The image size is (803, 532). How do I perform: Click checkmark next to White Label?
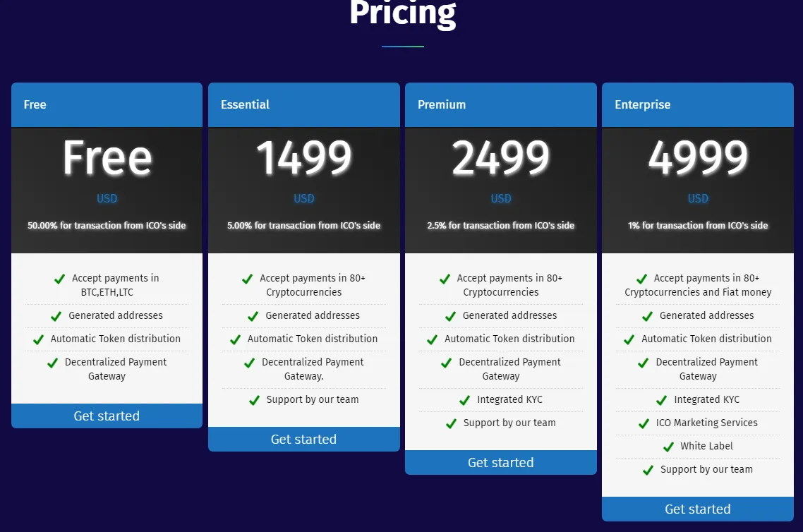[x=668, y=447]
